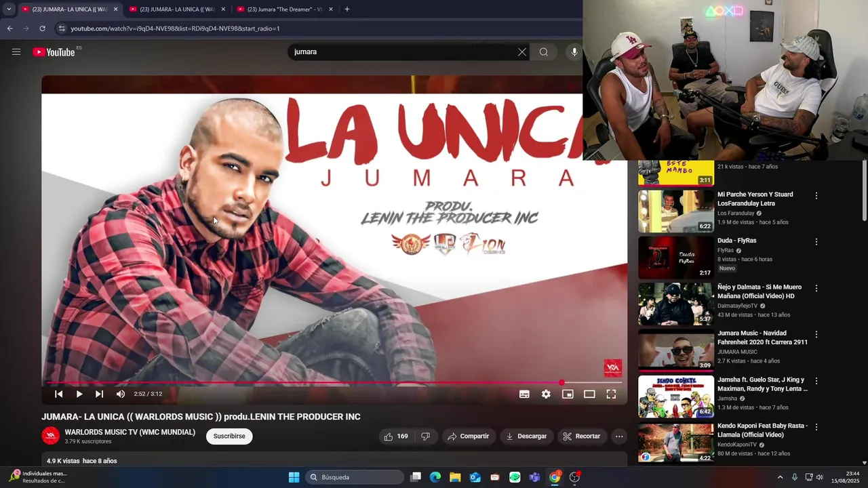The image size is (868, 488).
Task: Open more actions ellipsis below the video
Action: tap(619, 436)
